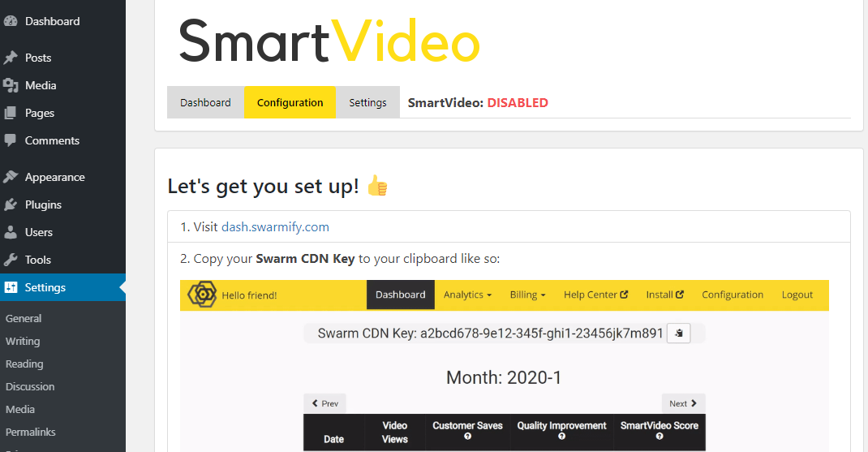Click the Swarm CDN Key value text

pyautogui.click(x=541, y=334)
